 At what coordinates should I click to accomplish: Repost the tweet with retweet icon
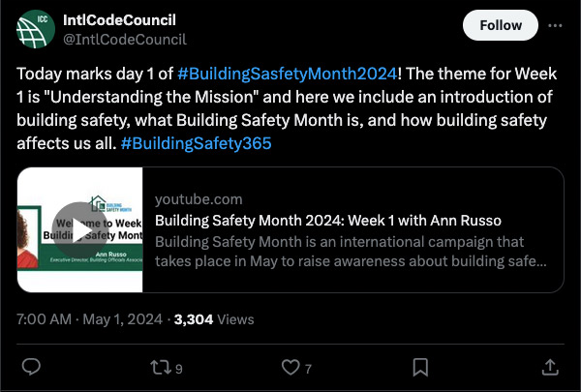click(x=162, y=367)
